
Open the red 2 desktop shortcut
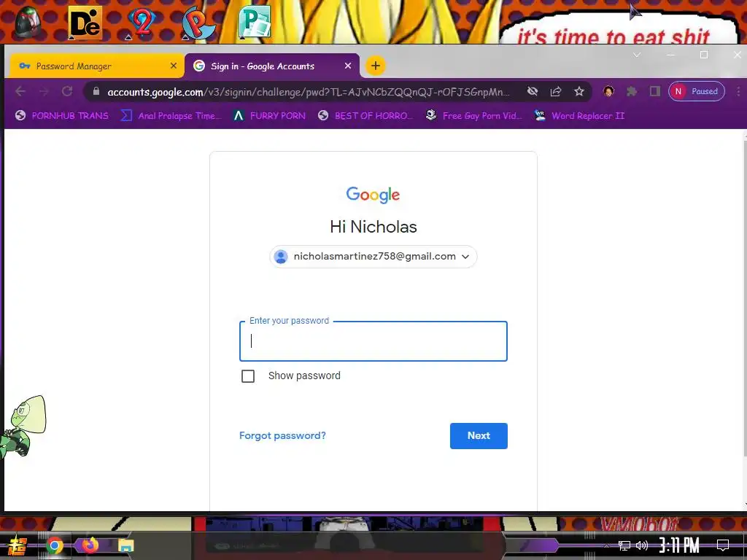(x=142, y=21)
